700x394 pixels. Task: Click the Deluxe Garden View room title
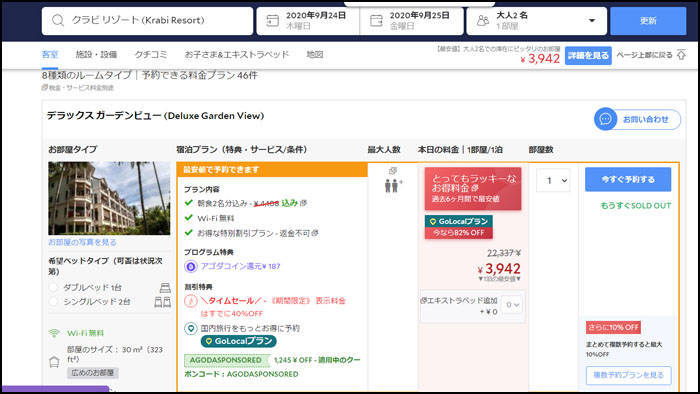[155, 116]
